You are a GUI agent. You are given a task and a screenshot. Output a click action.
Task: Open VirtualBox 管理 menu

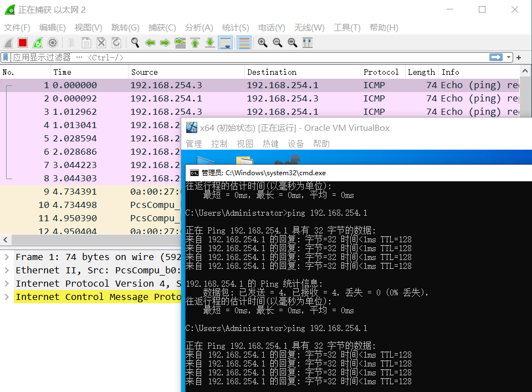pyautogui.click(x=194, y=144)
